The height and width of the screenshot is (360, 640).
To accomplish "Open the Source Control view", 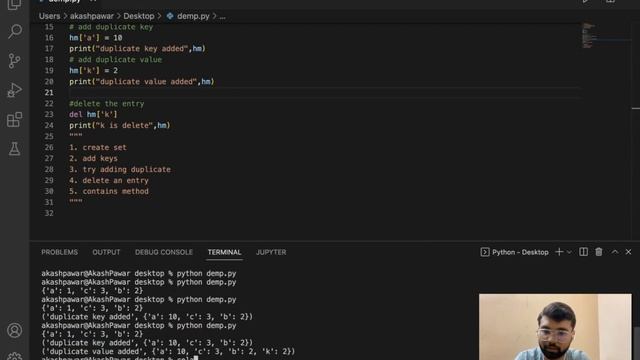I will point(15,61).
